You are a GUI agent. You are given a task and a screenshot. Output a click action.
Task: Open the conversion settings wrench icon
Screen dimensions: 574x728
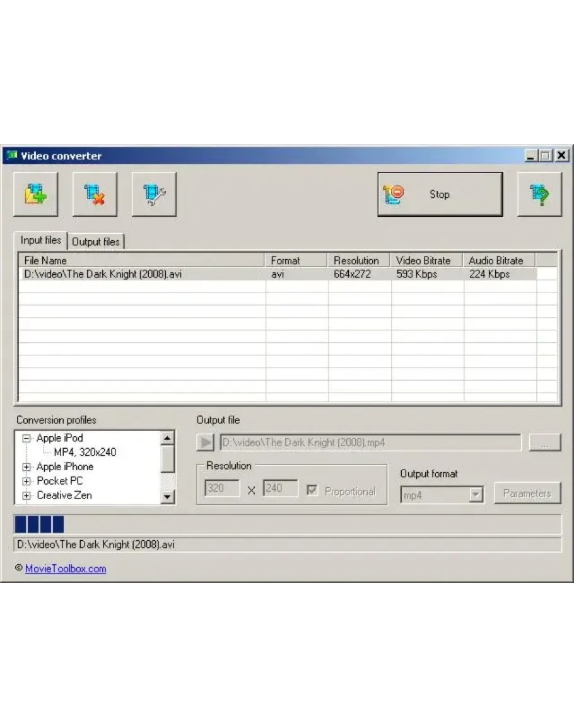point(154,194)
